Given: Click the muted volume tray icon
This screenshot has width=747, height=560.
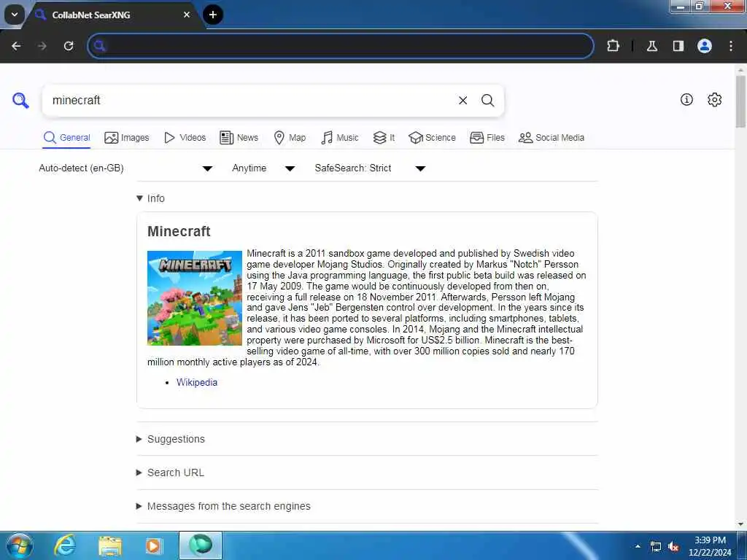Looking at the screenshot, I should click(x=673, y=547).
